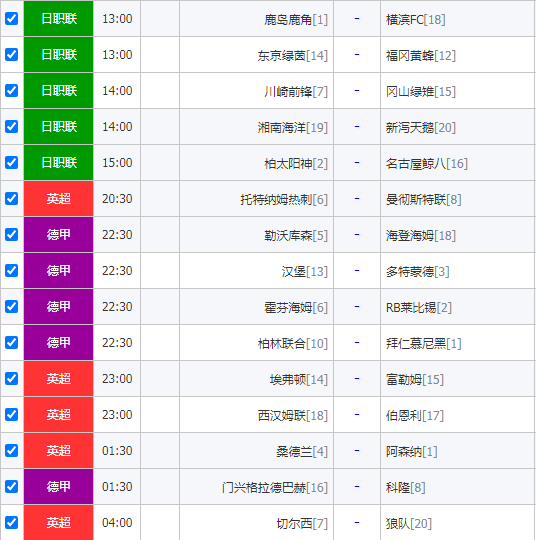
Task: Toggle checkbox for 霍芬海姆 vs RB莱比锡 row
Action: [x=11, y=306]
